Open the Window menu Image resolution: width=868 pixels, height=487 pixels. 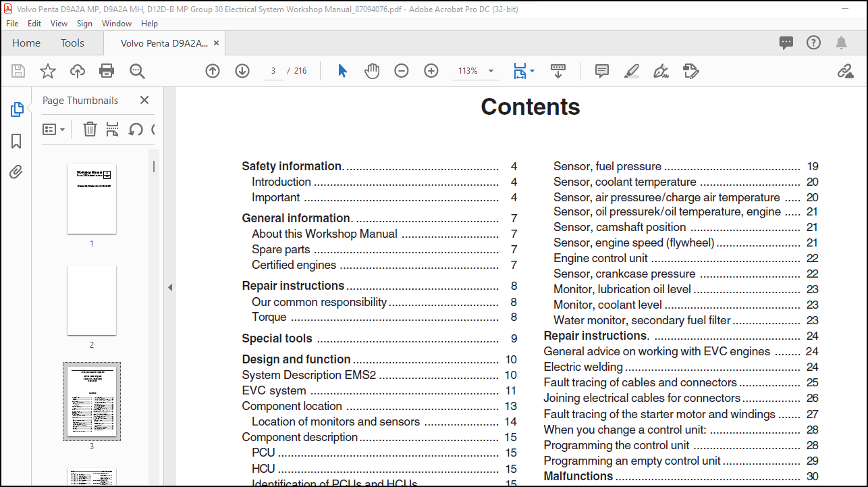tap(117, 23)
